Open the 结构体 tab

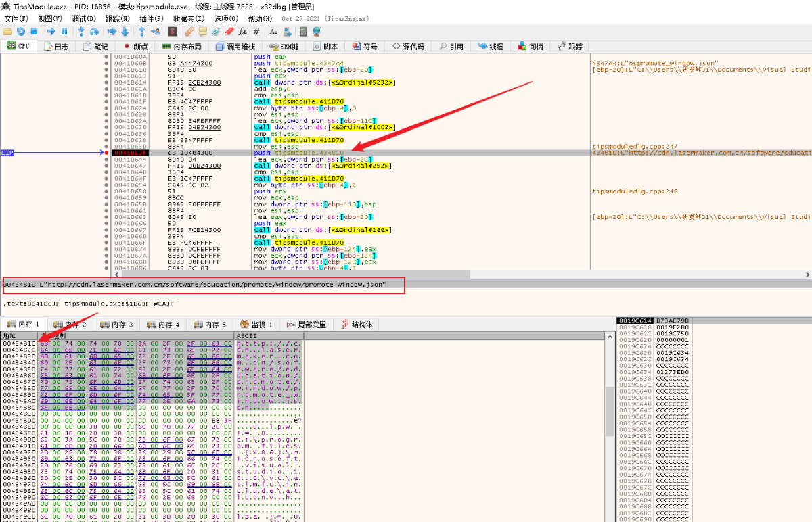(x=357, y=325)
